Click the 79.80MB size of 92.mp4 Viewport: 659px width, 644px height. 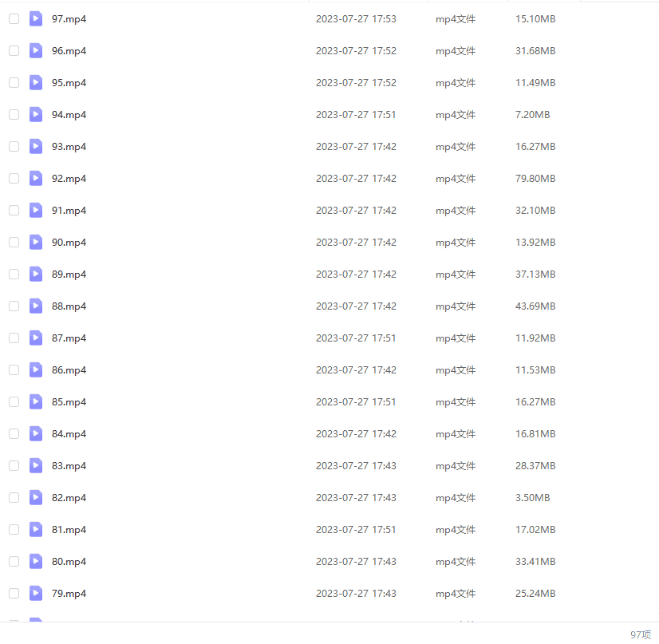click(x=535, y=179)
